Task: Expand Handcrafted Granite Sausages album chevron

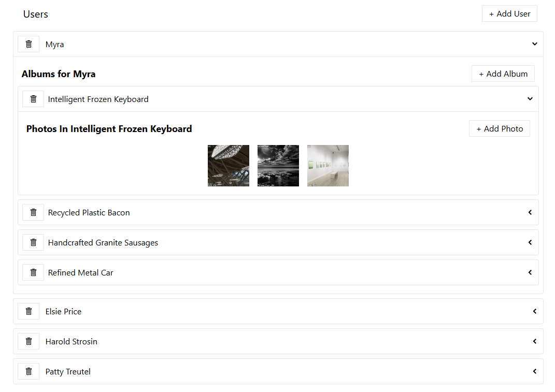Action: (530, 242)
